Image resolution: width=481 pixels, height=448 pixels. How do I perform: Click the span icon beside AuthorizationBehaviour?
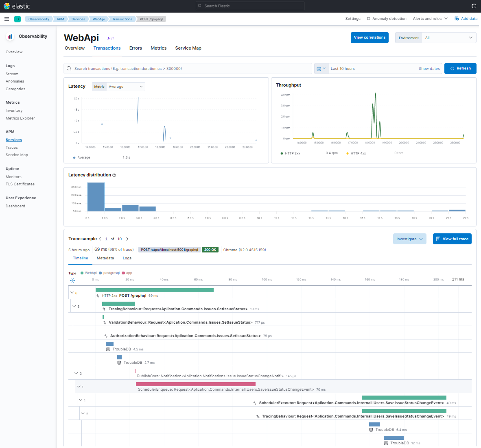tap(106, 336)
